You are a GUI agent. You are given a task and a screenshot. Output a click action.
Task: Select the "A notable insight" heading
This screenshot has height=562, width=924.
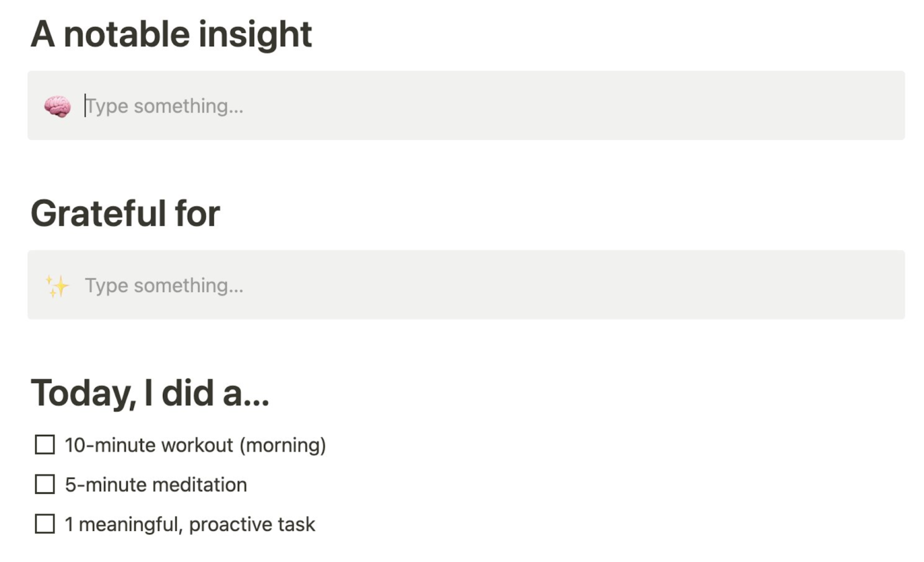tap(172, 33)
